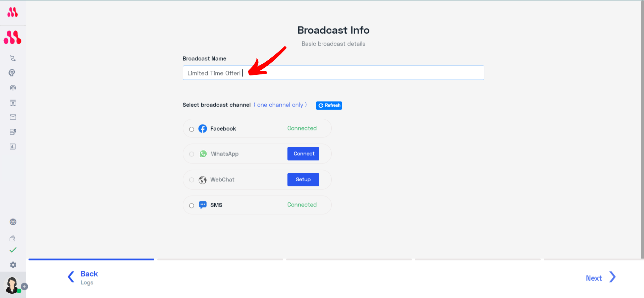
Task: Click the 'Basic broadcast details' subtitle
Action: pos(333,44)
